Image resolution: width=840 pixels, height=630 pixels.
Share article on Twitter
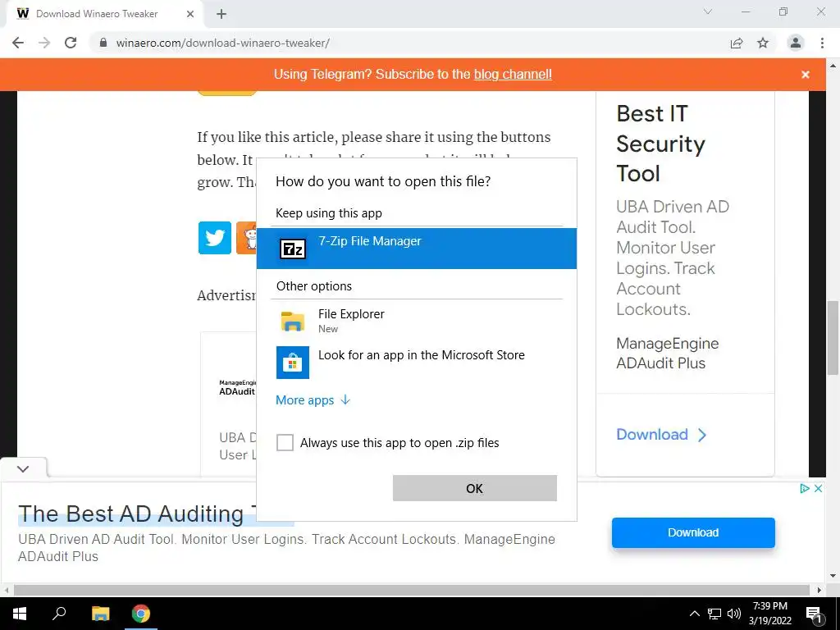point(215,238)
